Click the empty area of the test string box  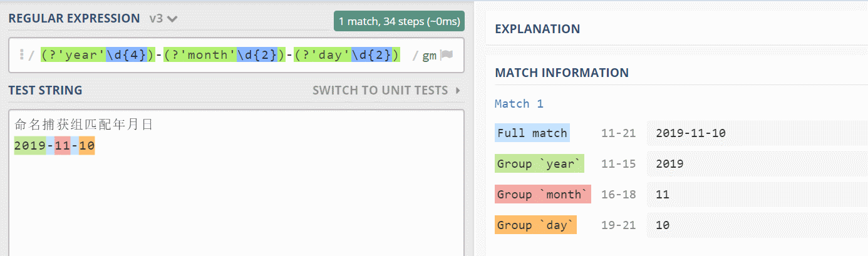click(237, 207)
